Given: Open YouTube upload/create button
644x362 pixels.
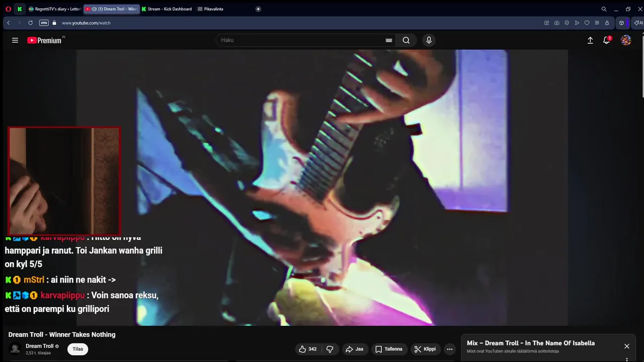Looking at the screenshot, I should coord(590,40).
